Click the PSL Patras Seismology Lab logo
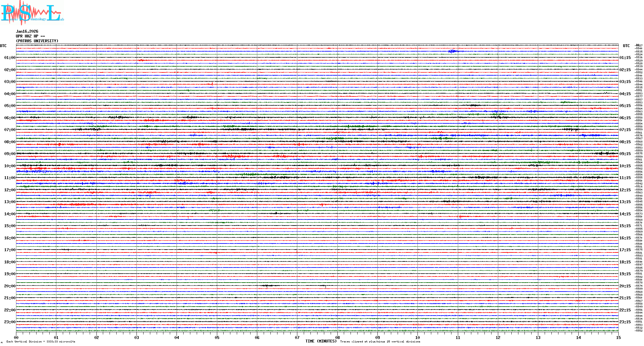 tap(32, 13)
